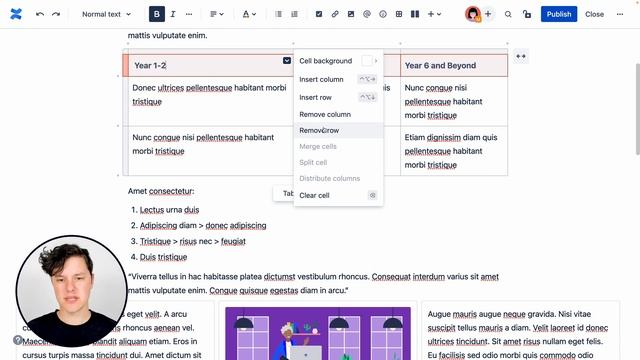The height and width of the screenshot is (360, 640).
Task: Open the more actions menu at top right
Action: tap(620, 14)
